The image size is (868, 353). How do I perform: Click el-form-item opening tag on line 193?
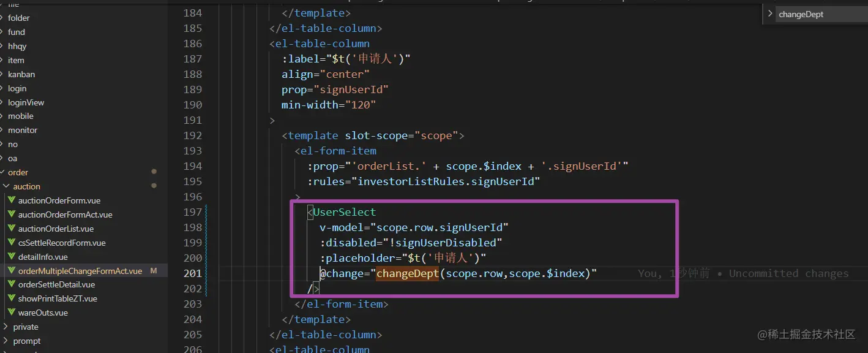[335, 151]
